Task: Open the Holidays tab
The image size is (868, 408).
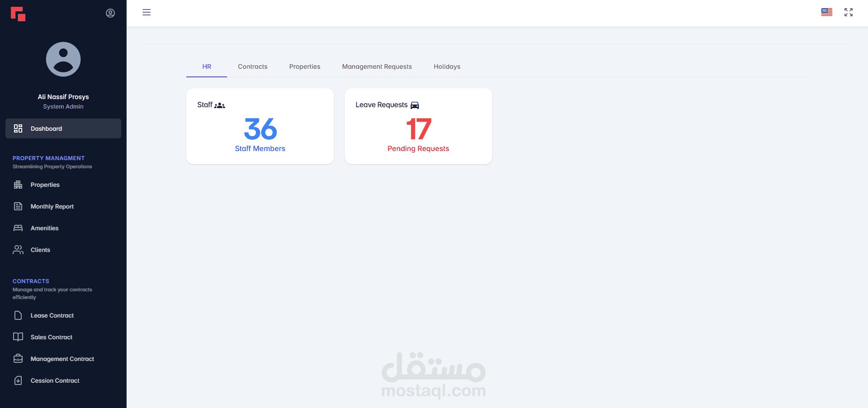Action: [446, 66]
